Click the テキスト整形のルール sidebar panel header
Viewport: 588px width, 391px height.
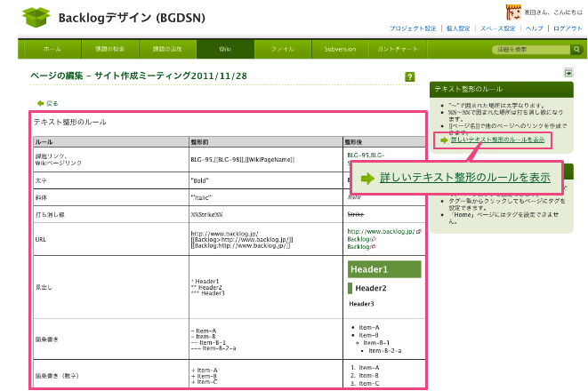tap(502, 89)
